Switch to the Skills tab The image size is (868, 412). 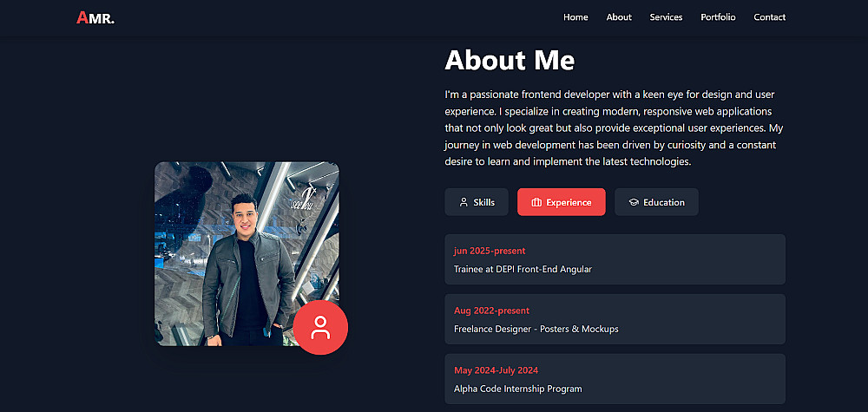click(483, 202)
